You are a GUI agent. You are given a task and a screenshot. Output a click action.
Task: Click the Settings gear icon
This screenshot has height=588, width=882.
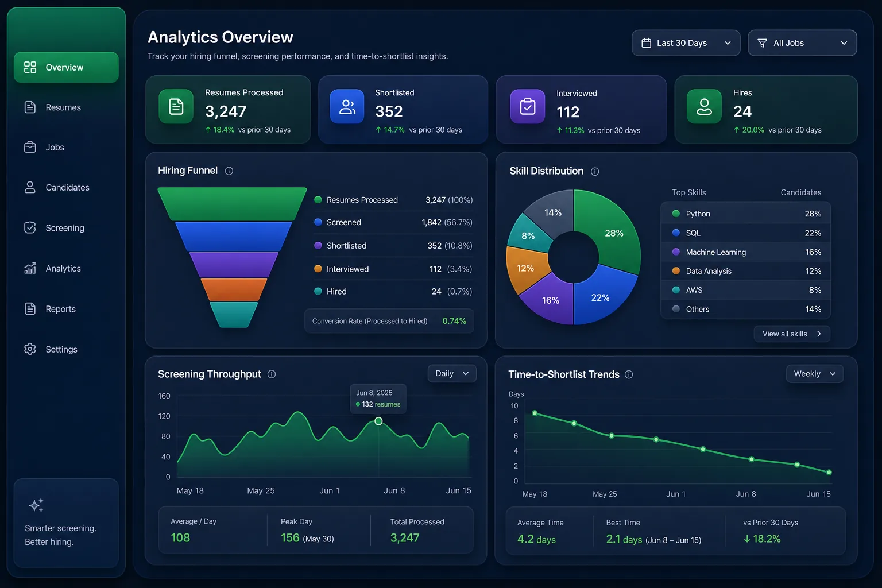(30, 349)
